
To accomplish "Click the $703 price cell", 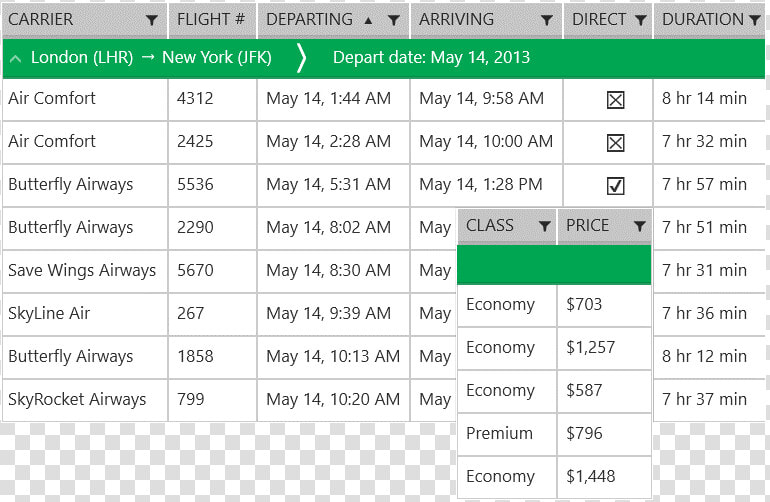I will coord(604,306).
